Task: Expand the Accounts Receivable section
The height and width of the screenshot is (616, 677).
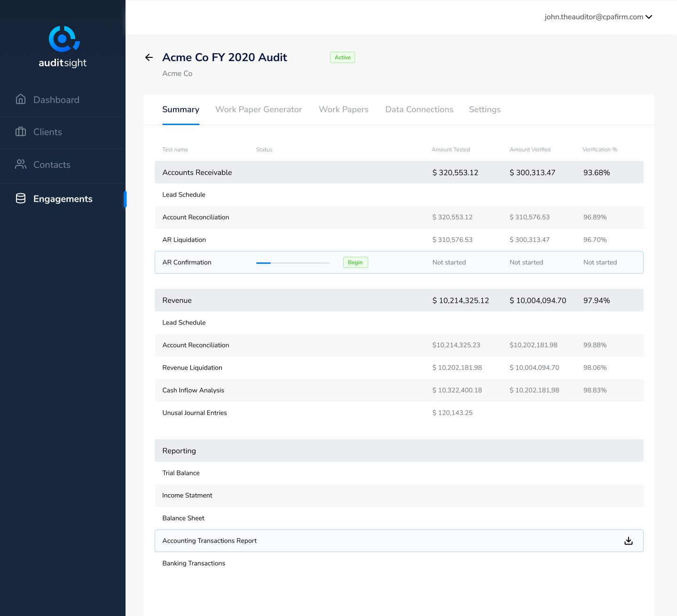Action: [197, 172]
